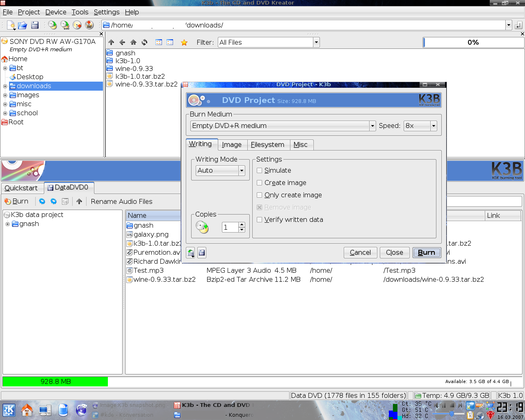Click the Klipper clipboard tray icon
The height and width of the screenshot is (420, 525).
470,415
